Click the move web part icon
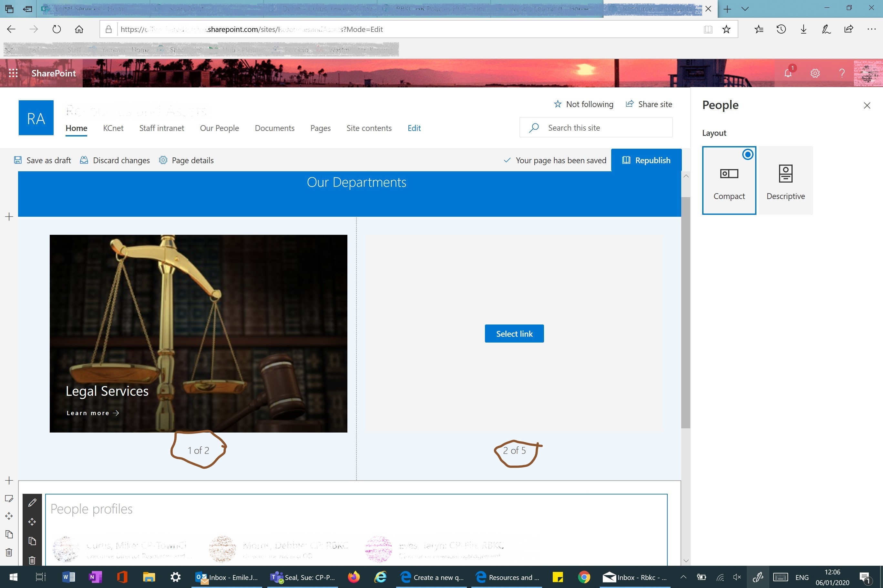The height and width of the screenshot is (588, 883). [32, 522]
